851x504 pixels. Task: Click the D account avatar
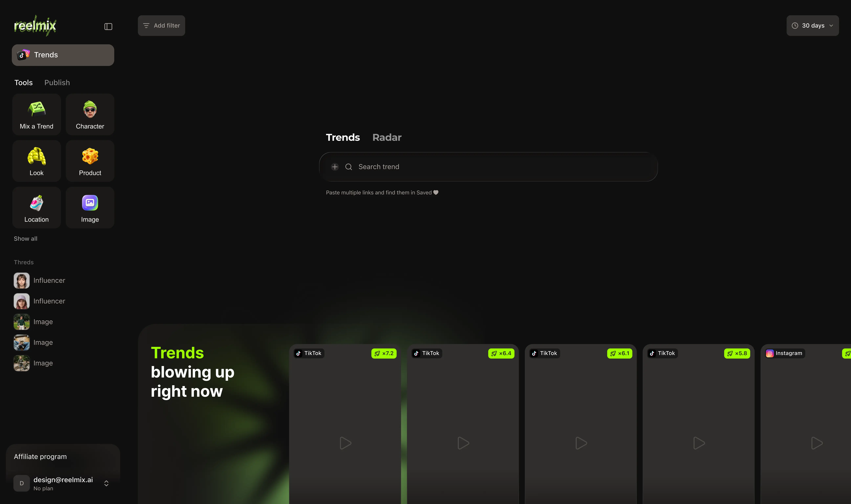click(x=21, y=483)
